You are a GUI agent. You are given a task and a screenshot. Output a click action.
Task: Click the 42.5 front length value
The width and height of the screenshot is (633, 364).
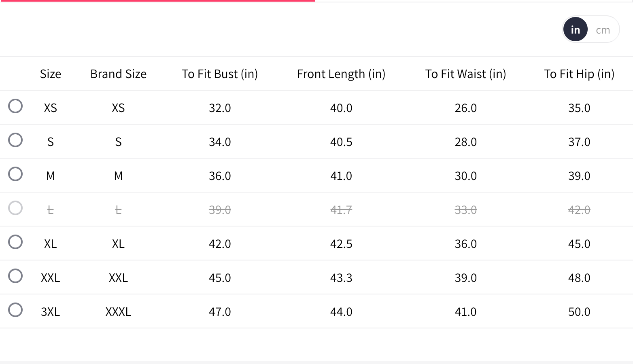(x=341, y=244)
